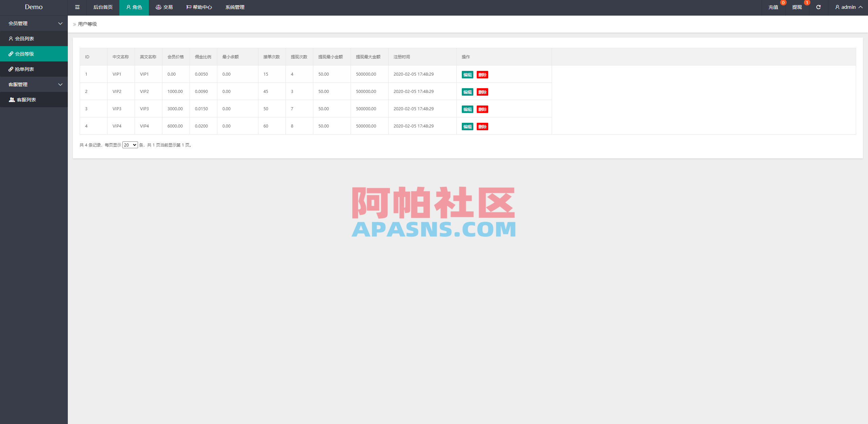The width and height of the screenshot is (868, 424).
Task: Click the refresh icon in top bar
Action: (x=818, y=7)
